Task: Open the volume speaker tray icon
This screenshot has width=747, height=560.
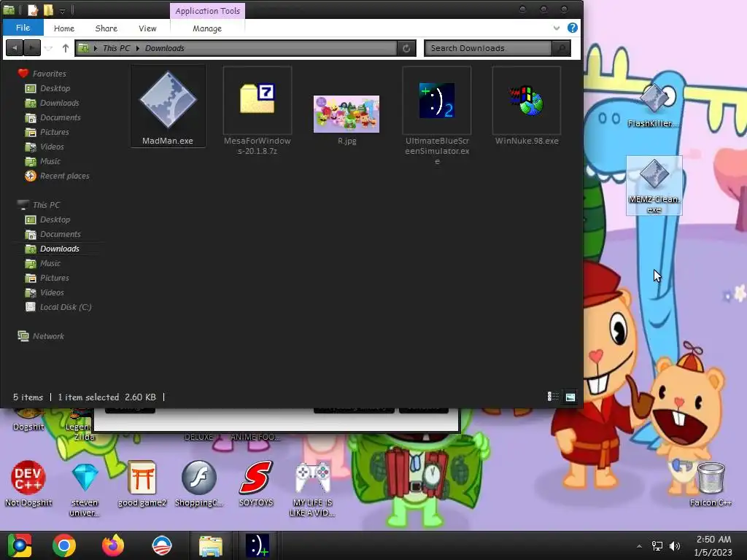Action: 675,546
